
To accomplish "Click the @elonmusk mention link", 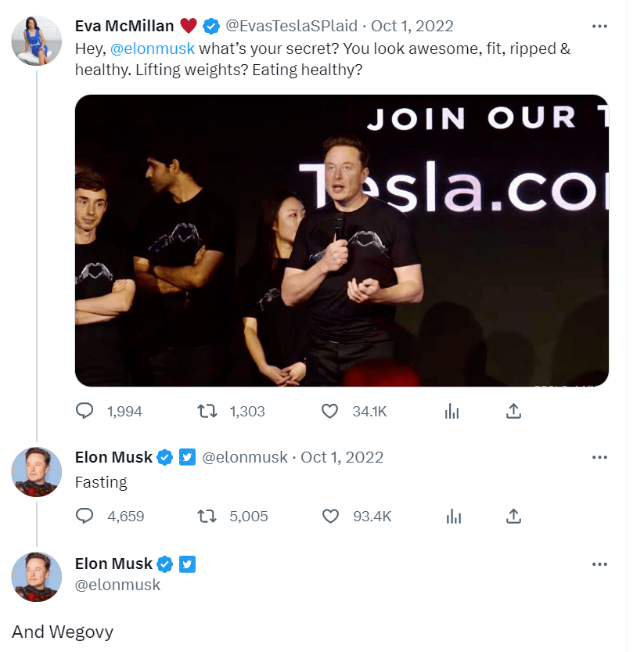I will point(152,49).
